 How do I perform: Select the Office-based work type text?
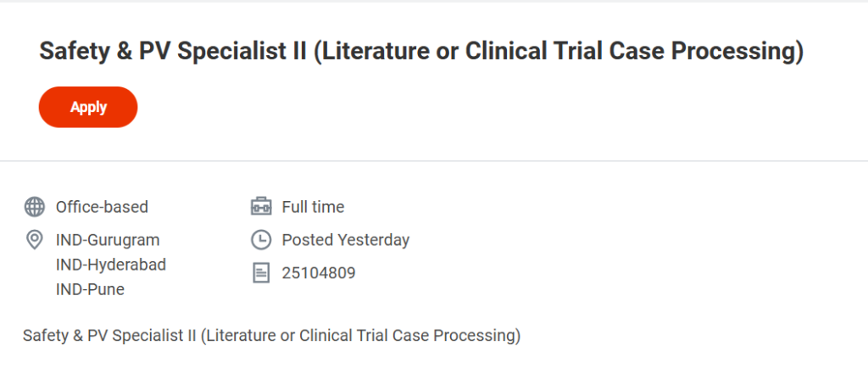pos(102,207)
